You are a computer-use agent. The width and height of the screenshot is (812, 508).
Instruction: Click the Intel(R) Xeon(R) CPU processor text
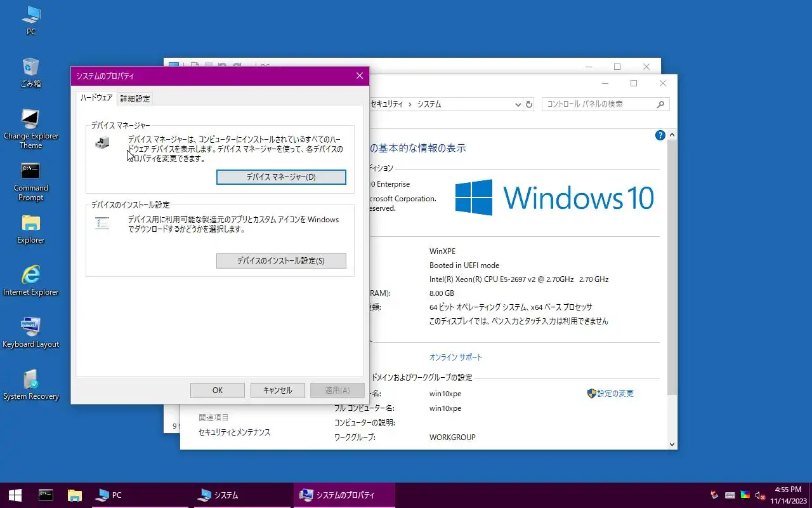pos(519,279)
